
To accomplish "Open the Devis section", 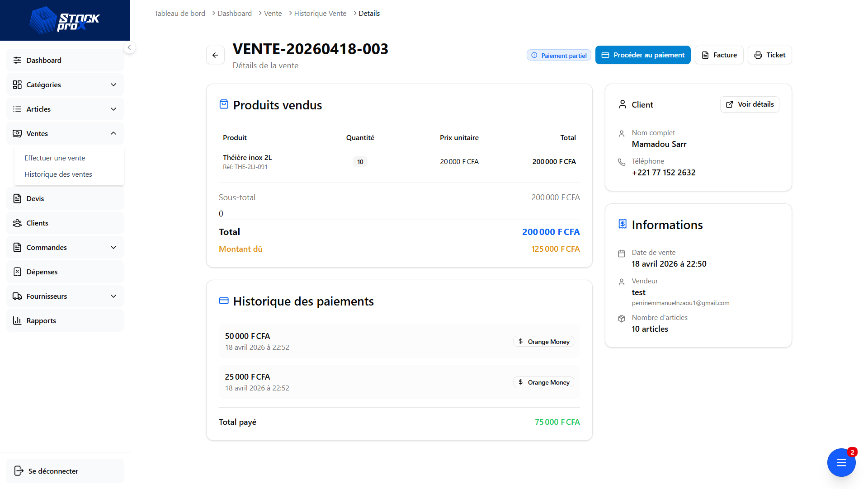I will tap(65, 198).
